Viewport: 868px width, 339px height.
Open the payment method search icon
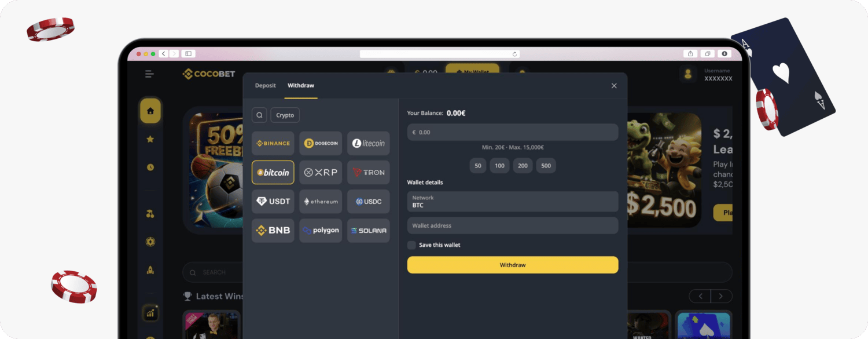coord(259,115)
